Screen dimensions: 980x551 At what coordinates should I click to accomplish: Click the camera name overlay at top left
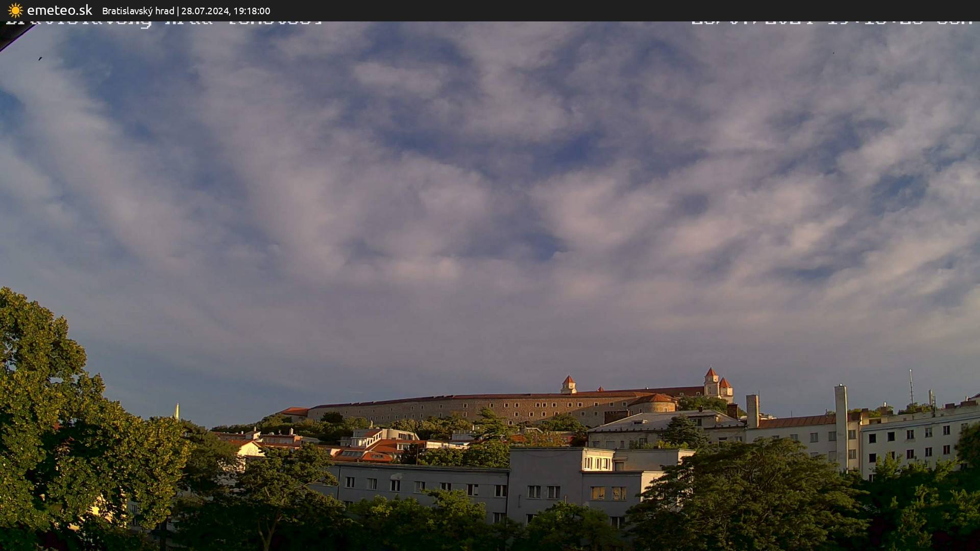[163, 22]
